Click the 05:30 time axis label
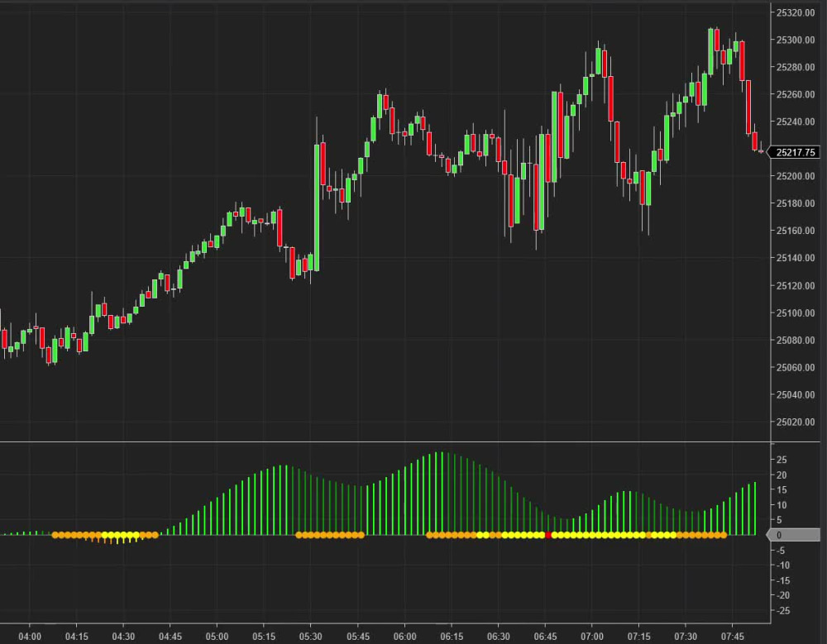This screenshot has width=827, height=644. pos(311,637)
